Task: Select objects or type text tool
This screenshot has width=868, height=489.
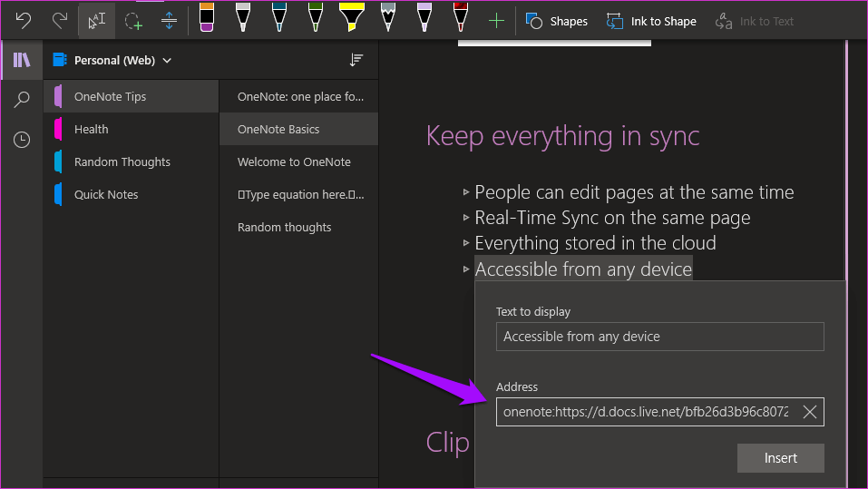Action: pos(97,21)
